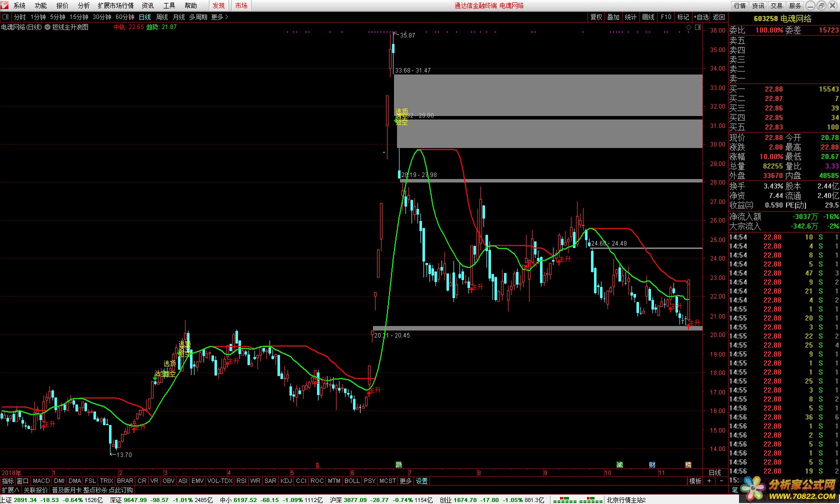Select the 30分钟 period

[x=101, y=17]
